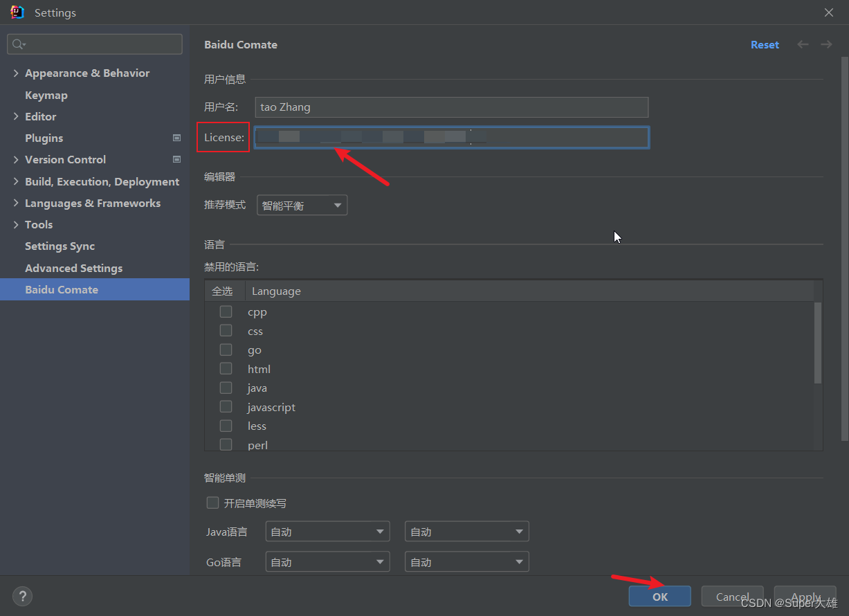This screenshot has width=849, height=616.
Task: Navigate back with the left arrow icon
Action: (803, 44)
